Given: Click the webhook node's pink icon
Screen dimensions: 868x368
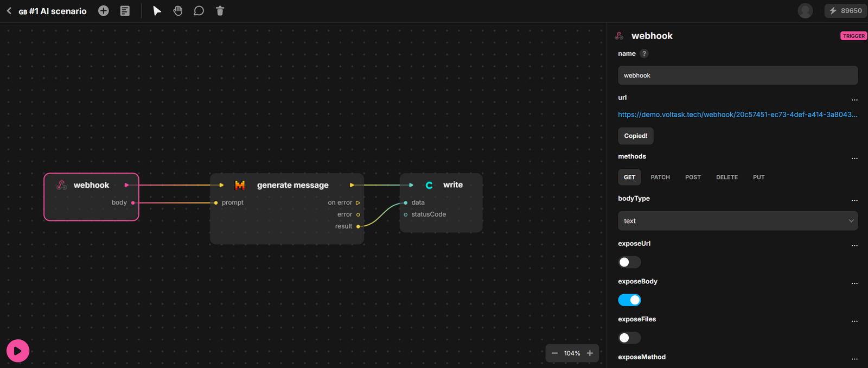Looking at the screenshot, I should 62,185.
